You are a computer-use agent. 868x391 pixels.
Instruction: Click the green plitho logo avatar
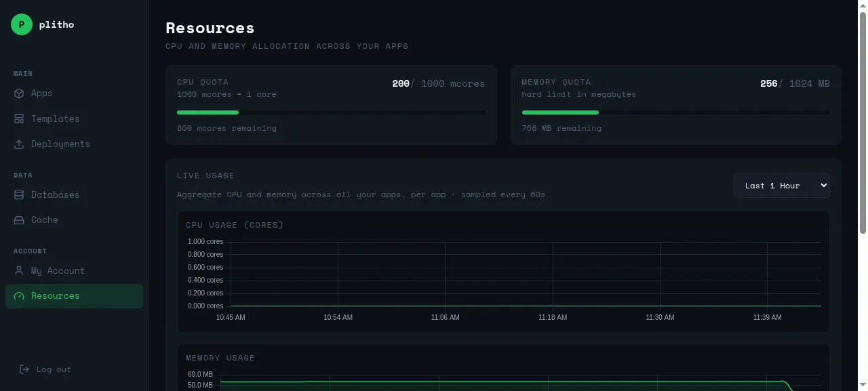click(22, 25)
